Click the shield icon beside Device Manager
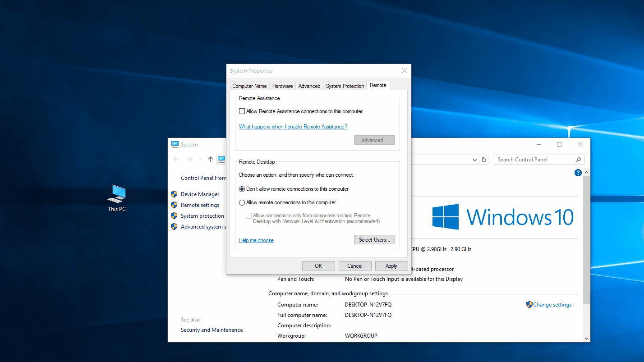 coord(174,194)
